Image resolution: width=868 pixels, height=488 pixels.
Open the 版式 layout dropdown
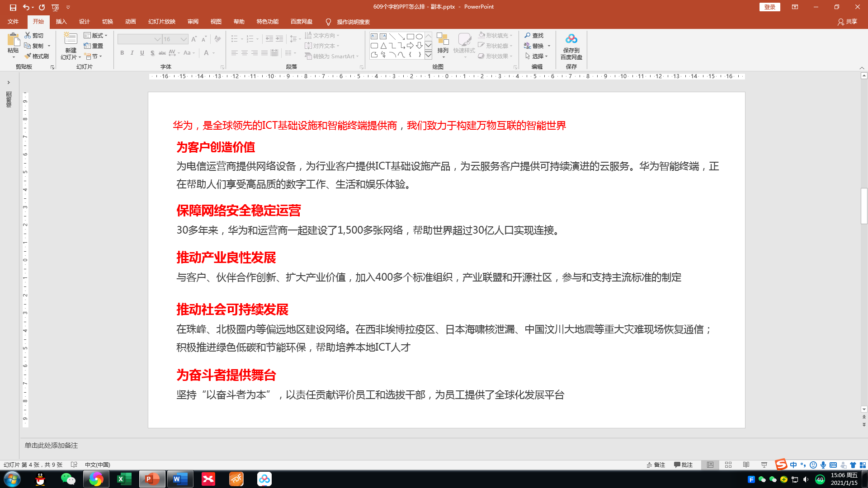[96, 35]
